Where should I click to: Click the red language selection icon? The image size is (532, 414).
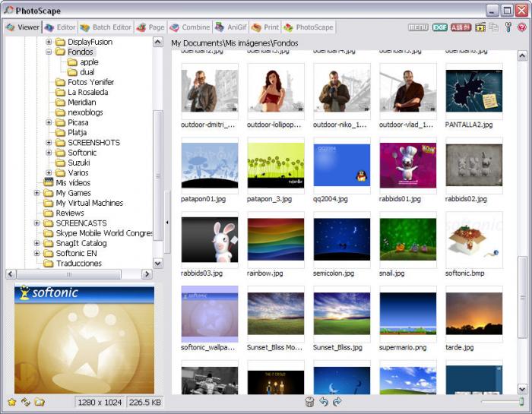tap(461, 27)
